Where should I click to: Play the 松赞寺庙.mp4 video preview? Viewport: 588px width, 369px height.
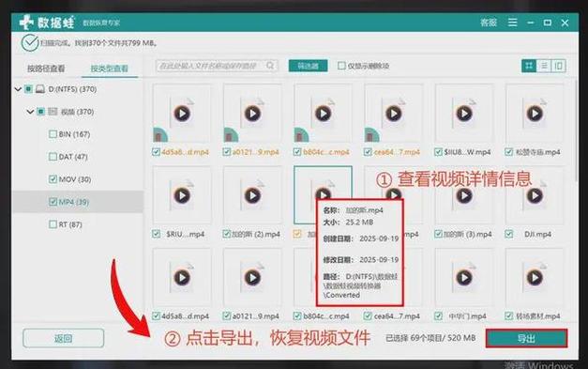coord(535,114)
